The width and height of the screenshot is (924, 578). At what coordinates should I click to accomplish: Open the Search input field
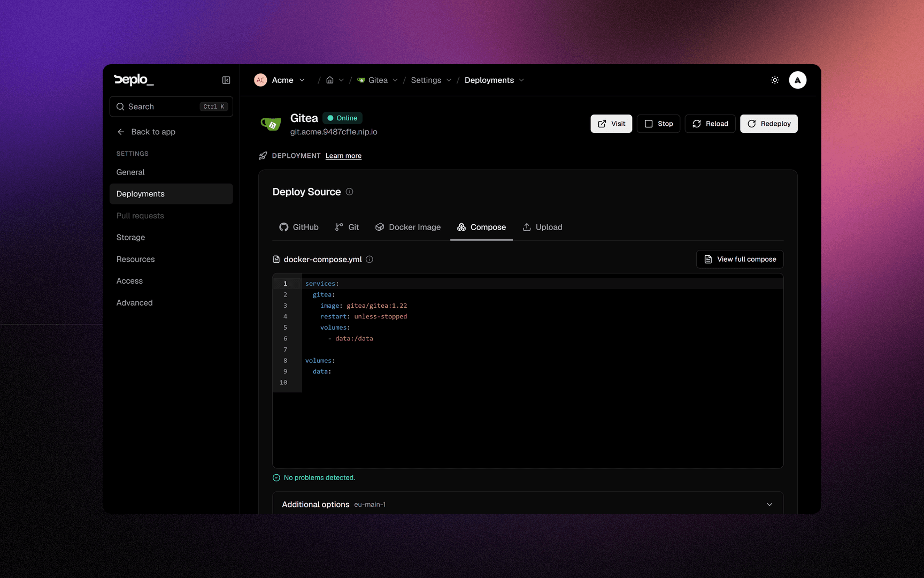pos(171,107)
